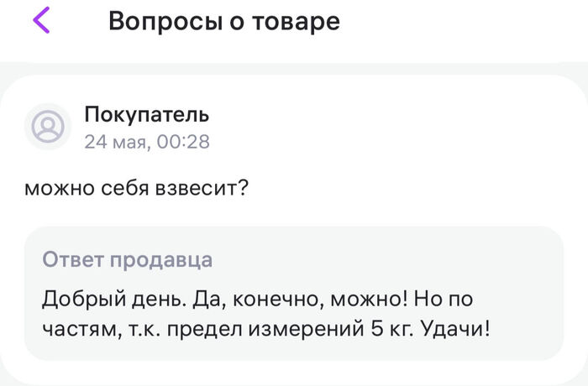Click the word "взвесит?" in the question
This screenshot has width=588, height=386.
tap(202, 187)
